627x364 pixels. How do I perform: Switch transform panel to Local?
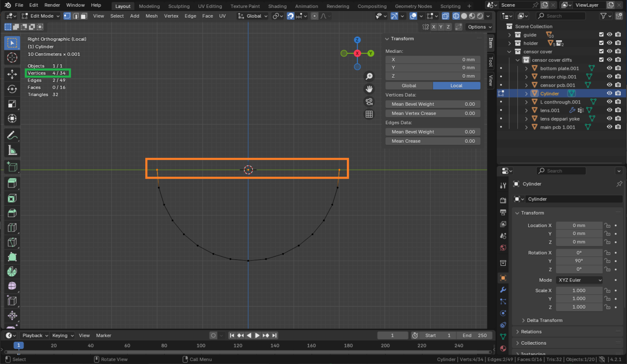pos(456,86)
